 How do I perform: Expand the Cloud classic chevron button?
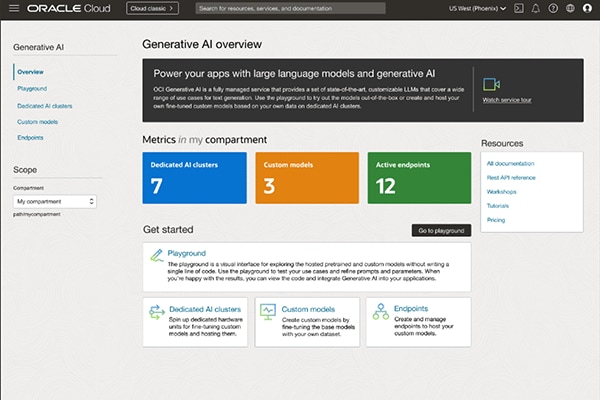pos(152,8)
